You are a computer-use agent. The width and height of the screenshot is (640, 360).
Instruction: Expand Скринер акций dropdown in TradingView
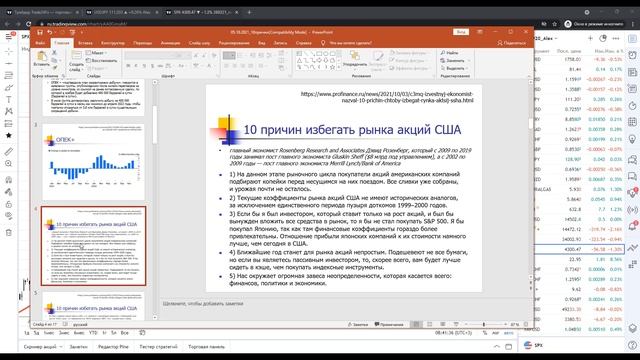click(61, 347)
